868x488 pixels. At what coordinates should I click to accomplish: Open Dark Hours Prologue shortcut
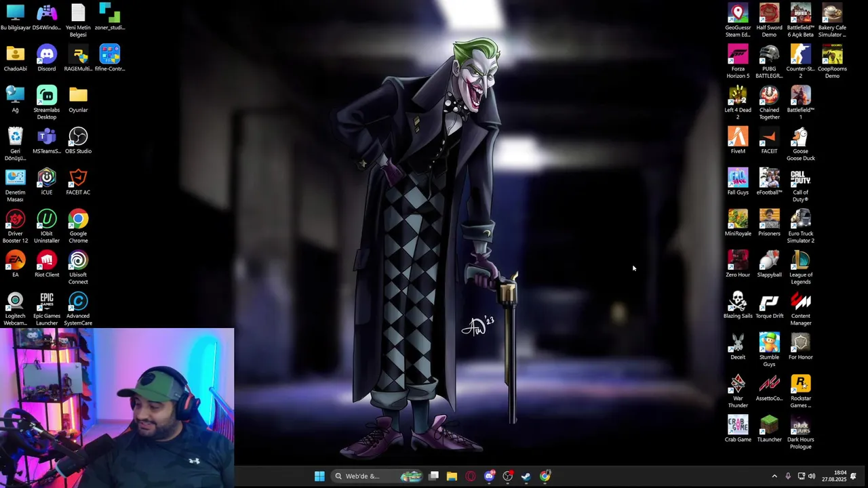point(801,432)
